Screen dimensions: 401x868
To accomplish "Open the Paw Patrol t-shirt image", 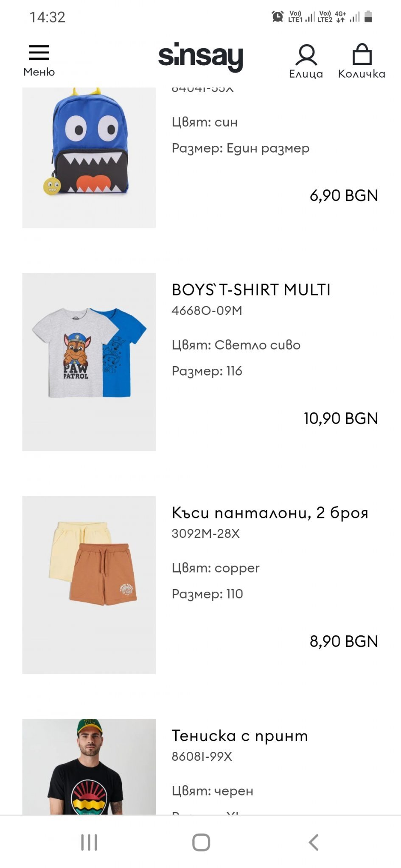I will point(89,362).
